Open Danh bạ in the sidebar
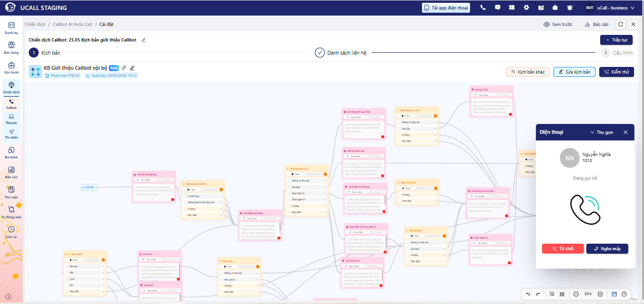This screenshot has width=644, height=304. point(11,28)
